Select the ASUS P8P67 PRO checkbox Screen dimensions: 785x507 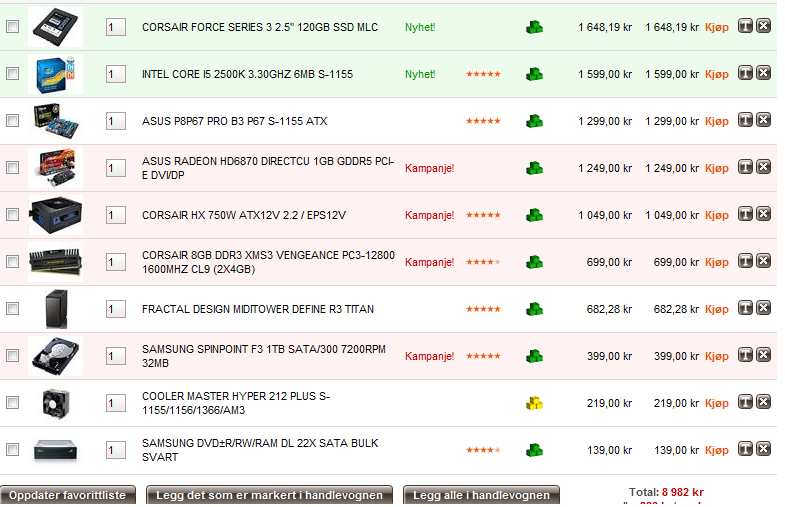click(13, 121)
